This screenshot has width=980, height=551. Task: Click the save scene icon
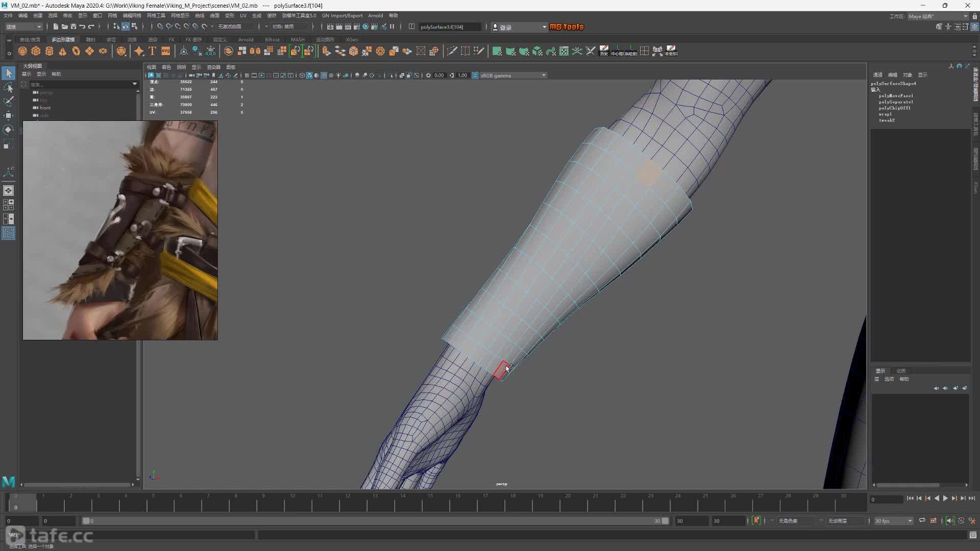pyautogui.click(x=73, y=27)
